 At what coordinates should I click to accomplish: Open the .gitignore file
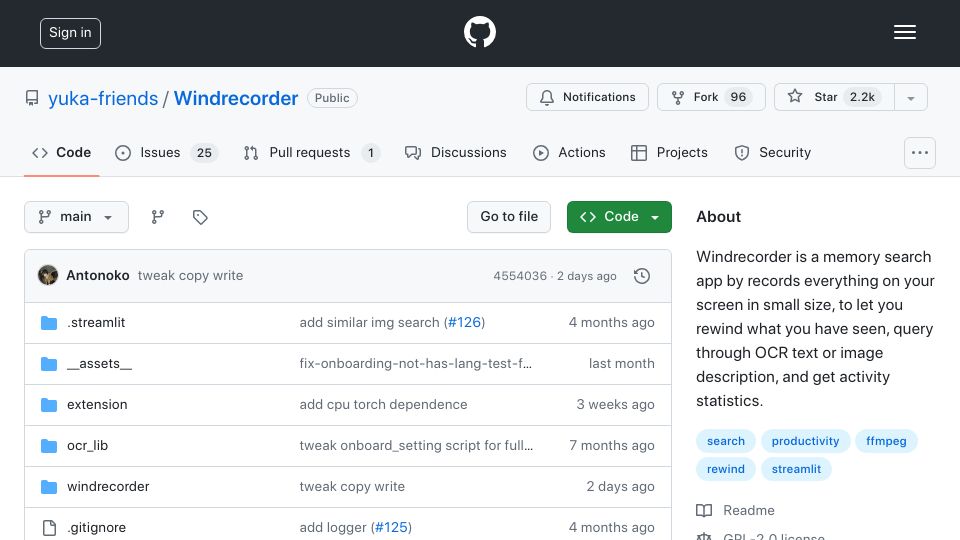pyautogui.click(x=97, y=528)
